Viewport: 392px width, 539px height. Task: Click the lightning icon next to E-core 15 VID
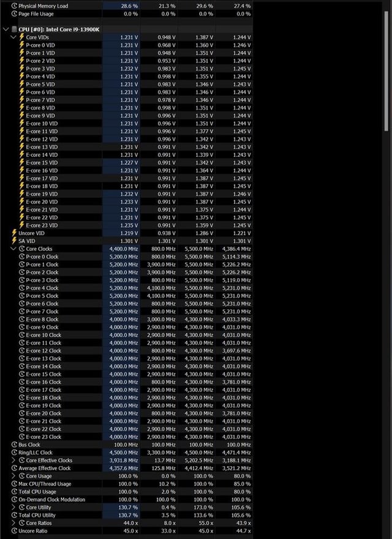21,162
